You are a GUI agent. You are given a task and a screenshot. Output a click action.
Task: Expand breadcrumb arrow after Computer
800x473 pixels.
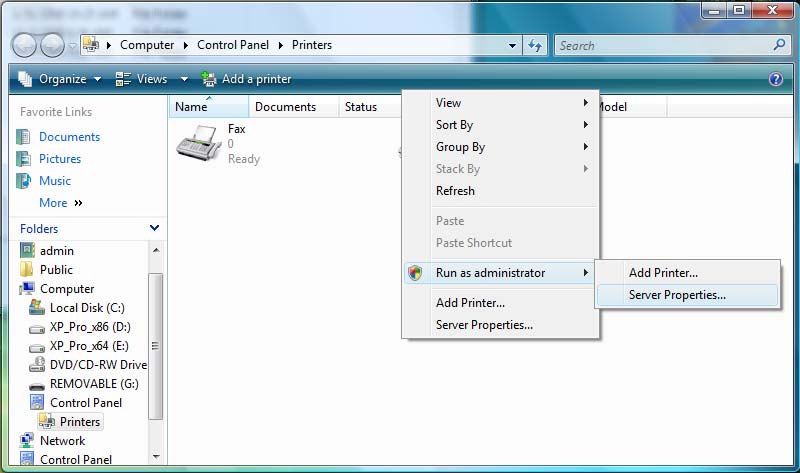coord(186,45)
